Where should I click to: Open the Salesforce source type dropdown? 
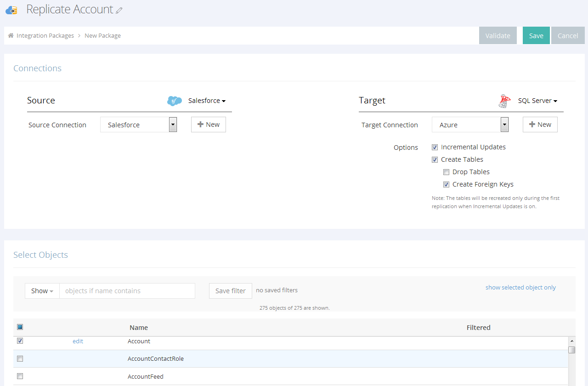(x=207, y=101)
